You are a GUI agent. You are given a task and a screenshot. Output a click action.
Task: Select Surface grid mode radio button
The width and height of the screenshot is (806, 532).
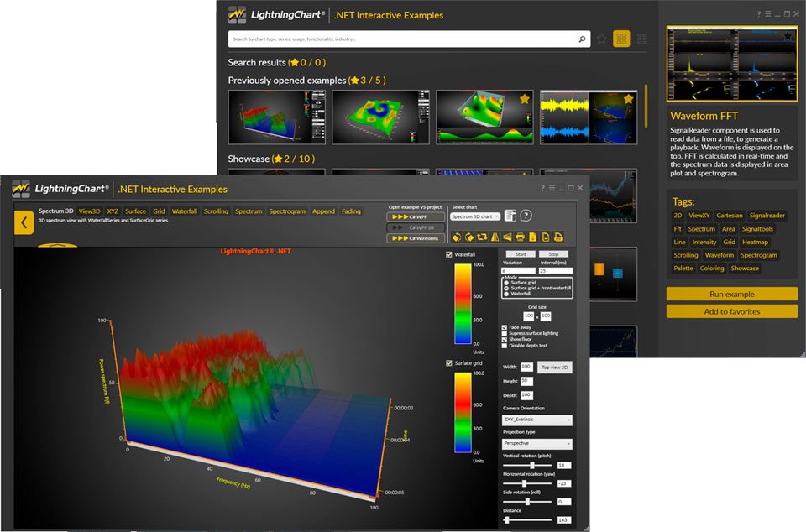(x=506, y=283)
